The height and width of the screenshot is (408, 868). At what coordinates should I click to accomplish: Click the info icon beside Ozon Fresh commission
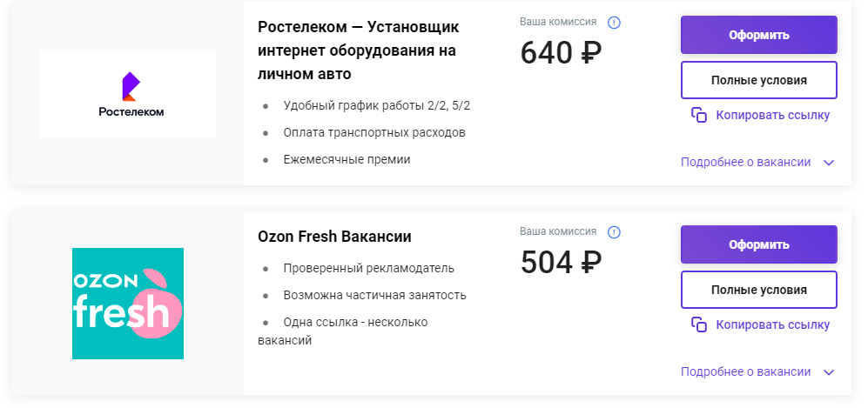click(x=614, y=232)
